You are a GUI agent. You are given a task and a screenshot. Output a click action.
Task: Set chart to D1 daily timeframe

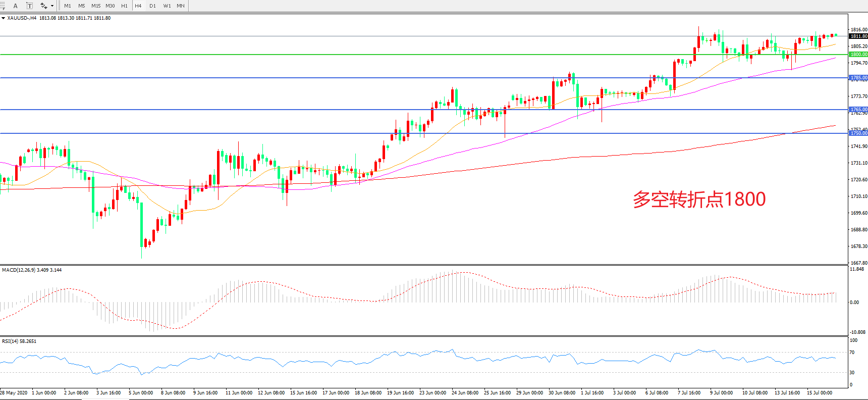[x=152, y=6]
